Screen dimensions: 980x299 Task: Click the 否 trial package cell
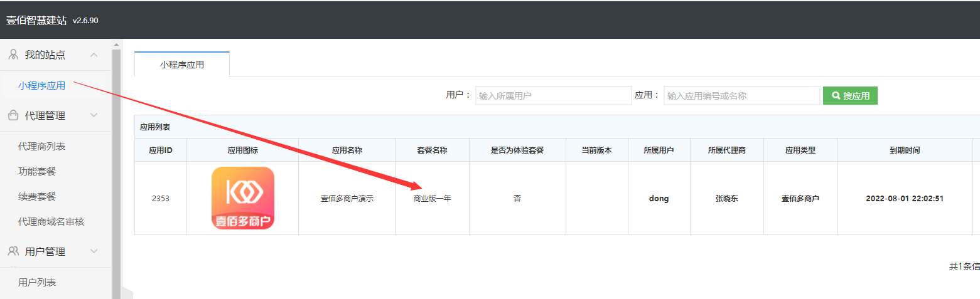[517, 199]
